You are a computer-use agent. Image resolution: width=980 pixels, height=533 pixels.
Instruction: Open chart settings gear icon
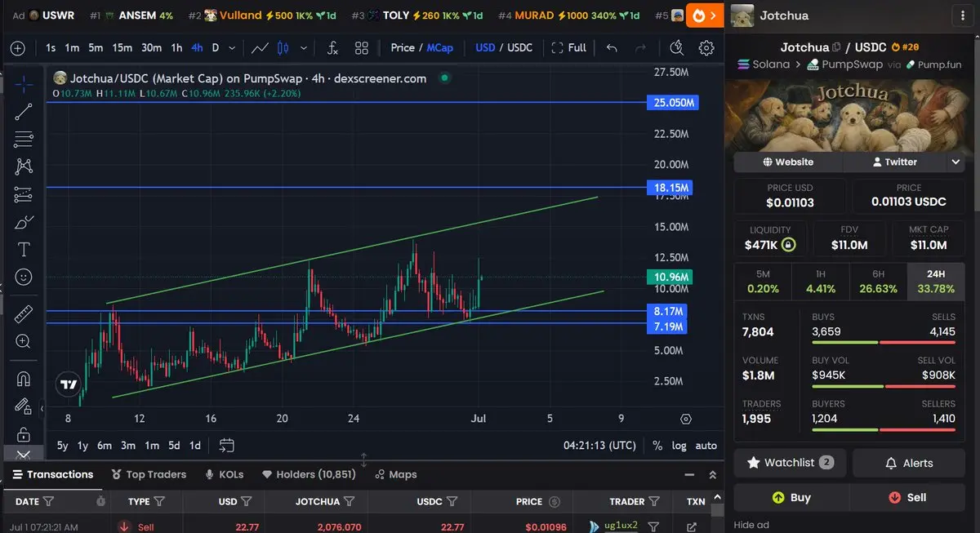point(706,48)
